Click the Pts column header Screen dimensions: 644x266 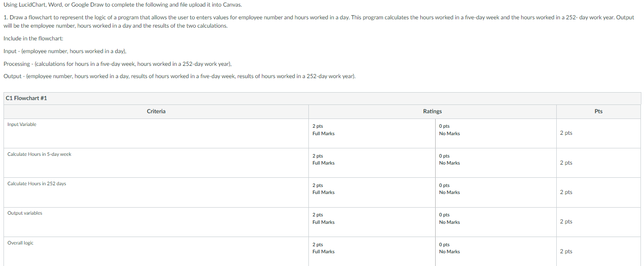click(x=598, y=111)
